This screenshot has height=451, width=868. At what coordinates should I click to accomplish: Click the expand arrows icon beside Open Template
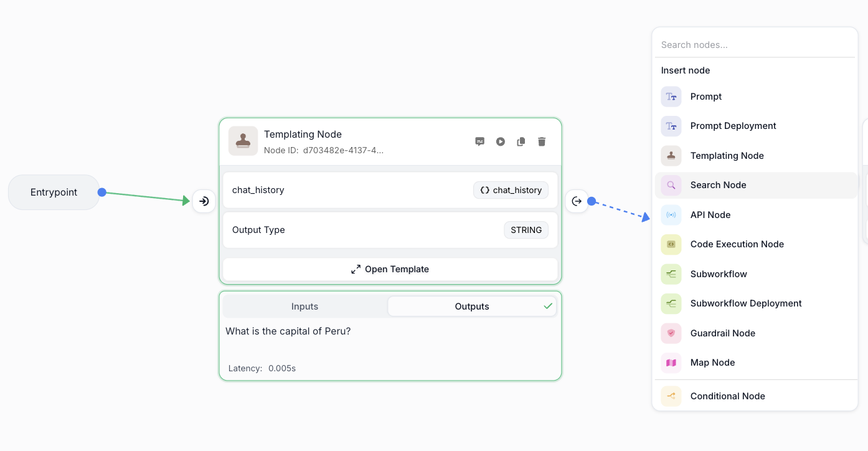tap(356, 269)
